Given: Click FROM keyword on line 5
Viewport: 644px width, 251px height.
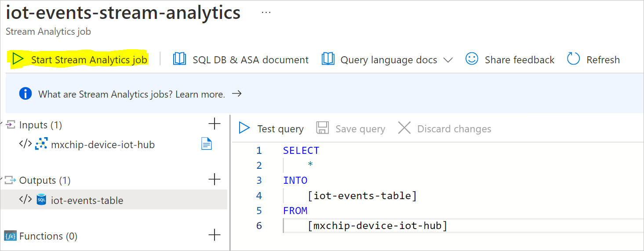Looking at the screenshot, I should point(295,211).
